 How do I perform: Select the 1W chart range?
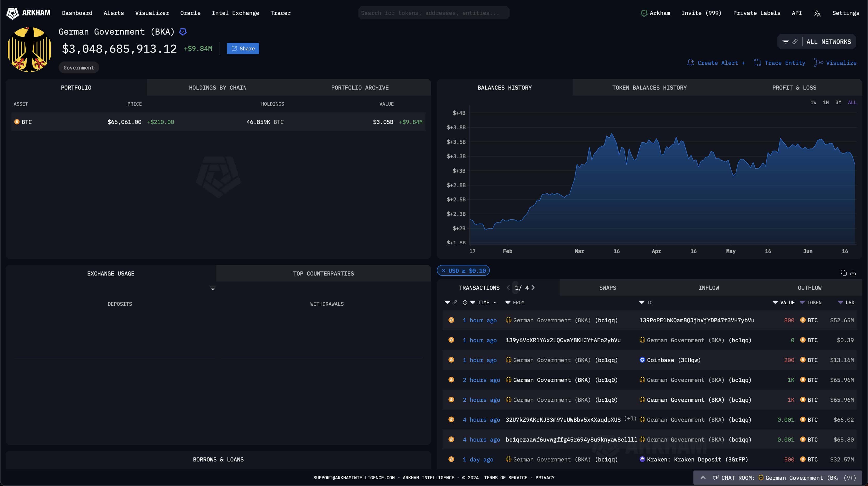[x=813, y=102]
